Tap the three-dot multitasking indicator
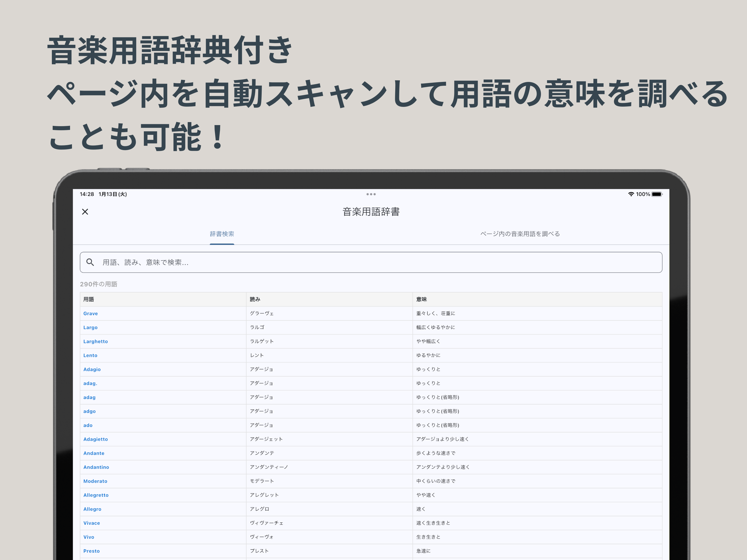Image resolution: width=747 pixels, height=560 pixels. (371, 194)
